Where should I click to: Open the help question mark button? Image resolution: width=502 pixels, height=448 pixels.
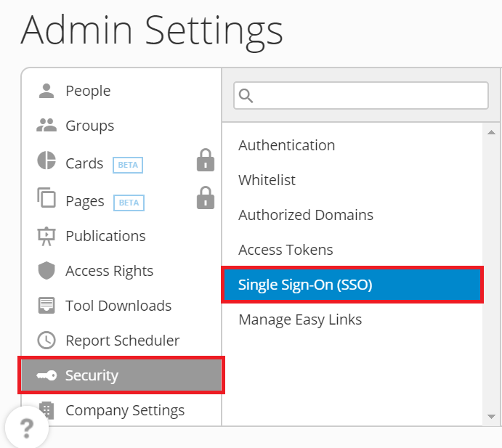point(27,428)
